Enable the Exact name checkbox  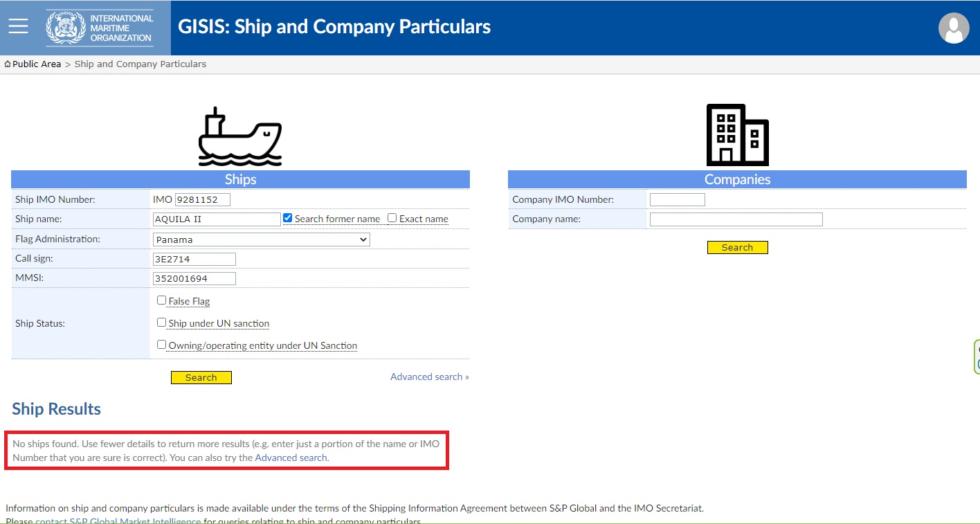[x=392, y=218]
